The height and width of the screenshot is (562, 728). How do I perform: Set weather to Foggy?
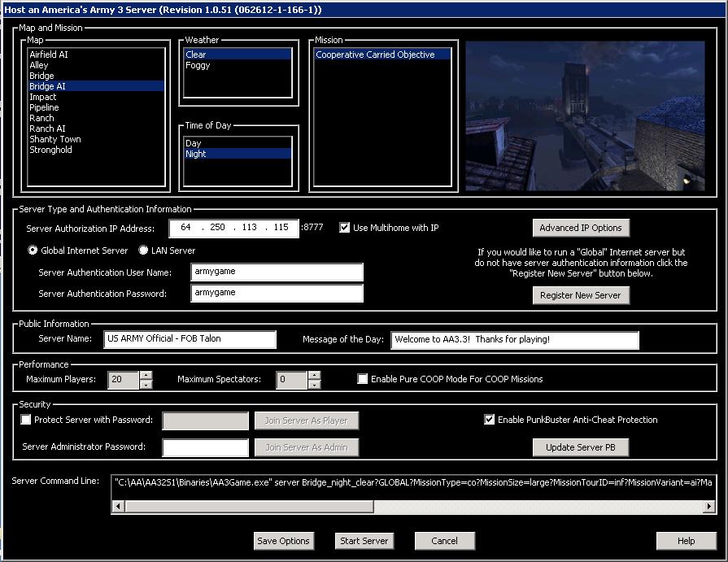coord(238,65)
